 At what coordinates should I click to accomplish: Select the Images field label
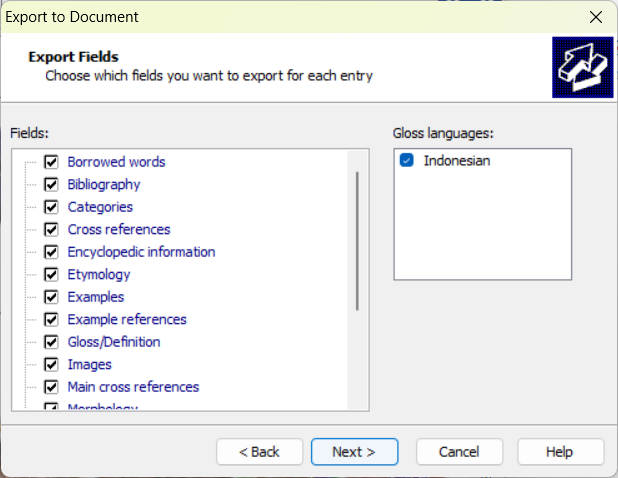tap(90, 364)
